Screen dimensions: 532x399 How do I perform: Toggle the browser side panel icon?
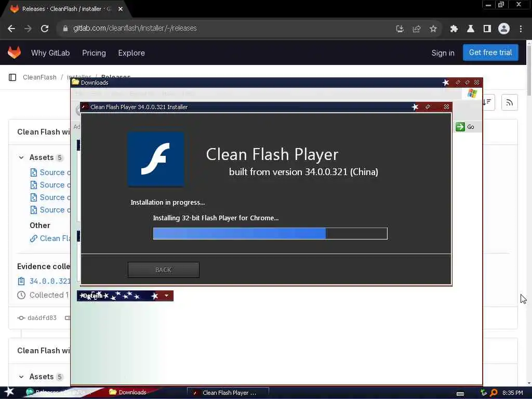pyautogui.click(x=487, y=29)
